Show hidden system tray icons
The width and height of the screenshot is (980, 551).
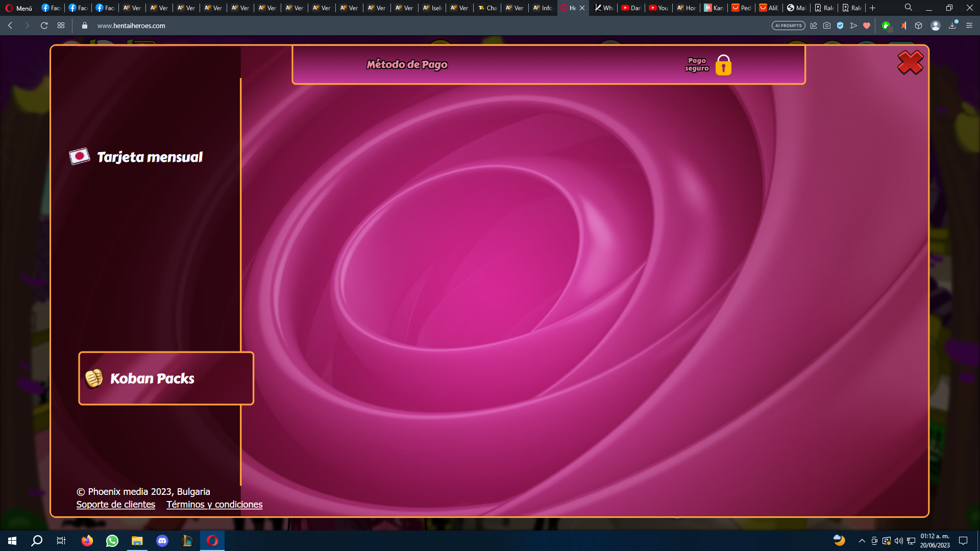862,541
